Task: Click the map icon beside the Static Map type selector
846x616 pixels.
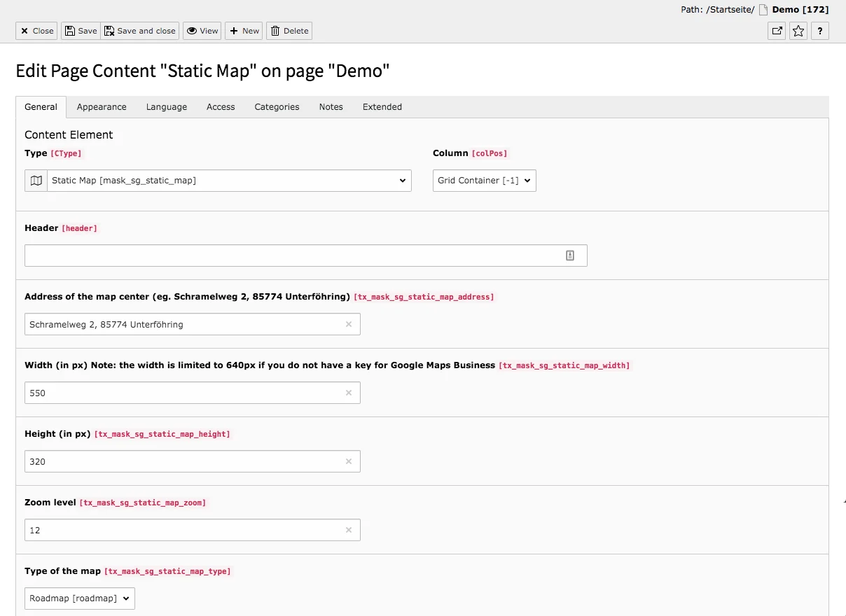Action: 36,180
